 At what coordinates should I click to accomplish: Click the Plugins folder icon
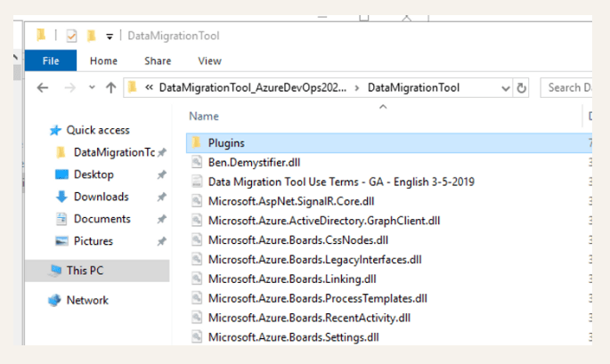pyautogui.click(x=197, y=142)
